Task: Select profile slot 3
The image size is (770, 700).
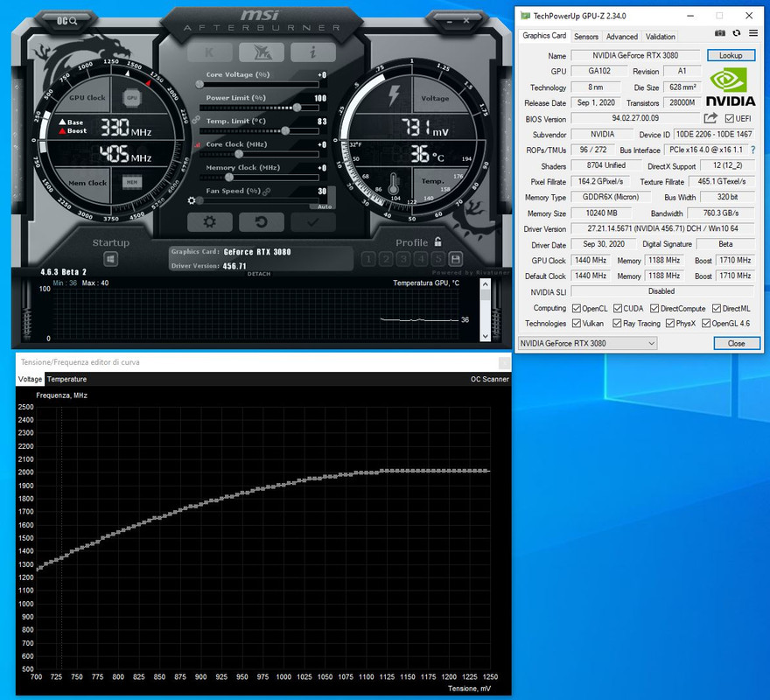Action: 403,259
